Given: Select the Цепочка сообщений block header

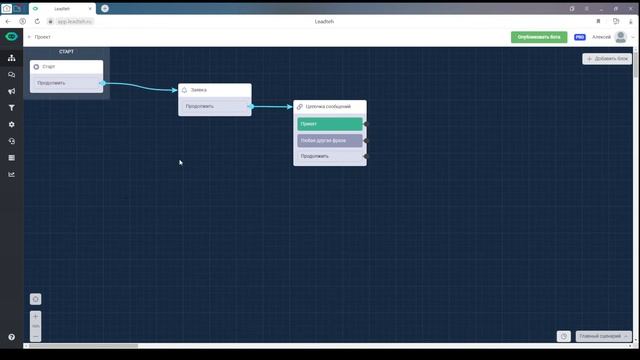Looking at the screenshot, I should pos(330,107).
